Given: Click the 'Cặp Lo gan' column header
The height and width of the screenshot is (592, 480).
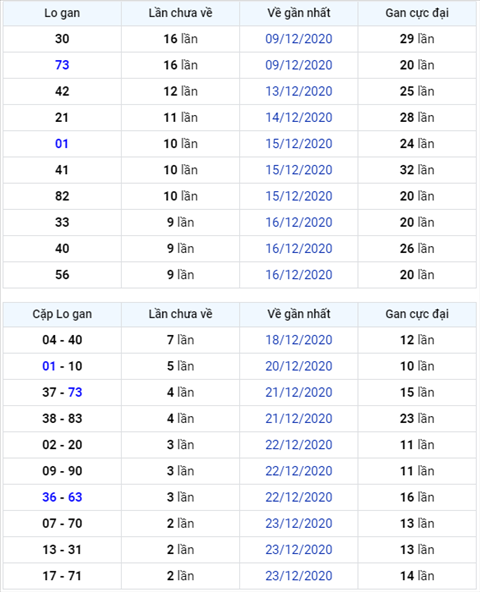Looking at the screenshot, I should [62, 314].
